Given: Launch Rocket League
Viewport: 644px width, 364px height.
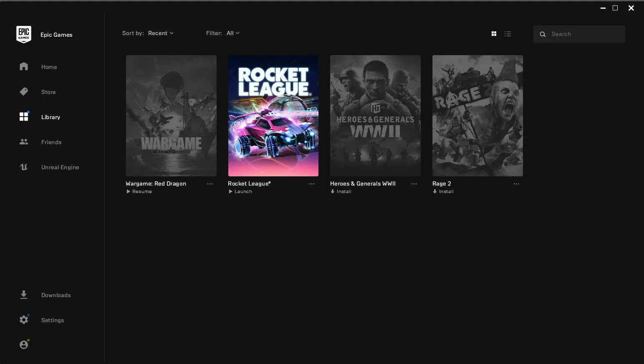Looking at the screenshot, I should pos(240,191).
